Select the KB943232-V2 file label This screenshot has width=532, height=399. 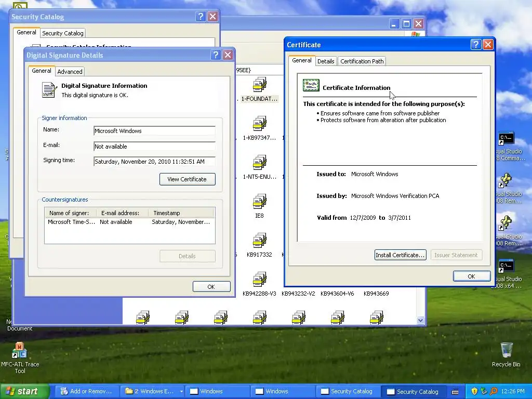298,294
